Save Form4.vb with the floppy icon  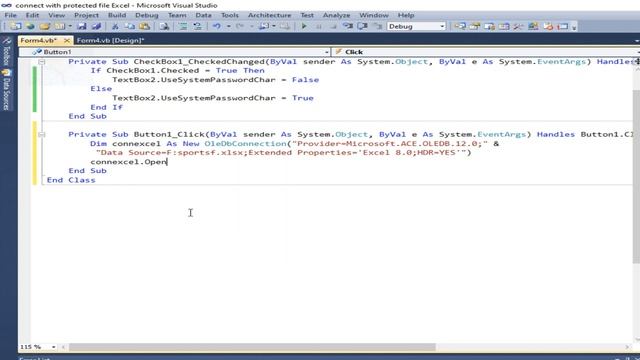click(82, 26)
